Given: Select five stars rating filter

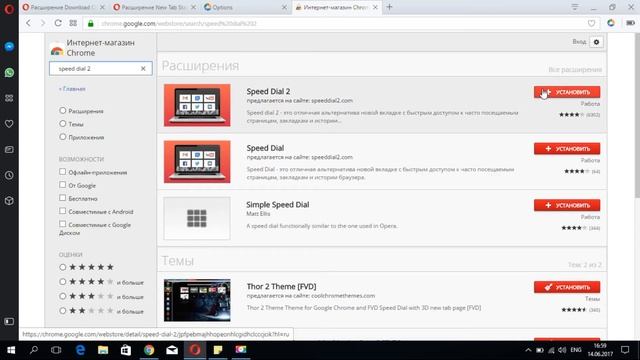Looking at the screenshot, I should (x=62, y=267).
